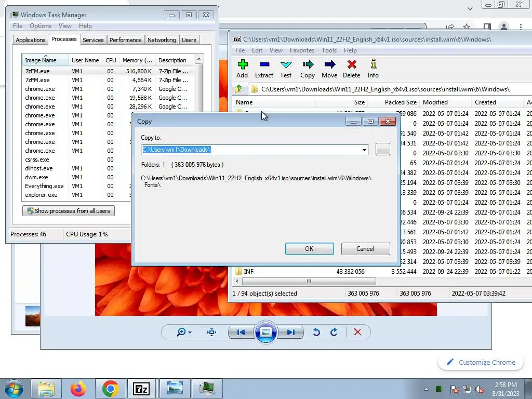The width and height of the screenshot is (532, 399).
Task: Click the 7-Zip address path field
Action: pos(390,89)
